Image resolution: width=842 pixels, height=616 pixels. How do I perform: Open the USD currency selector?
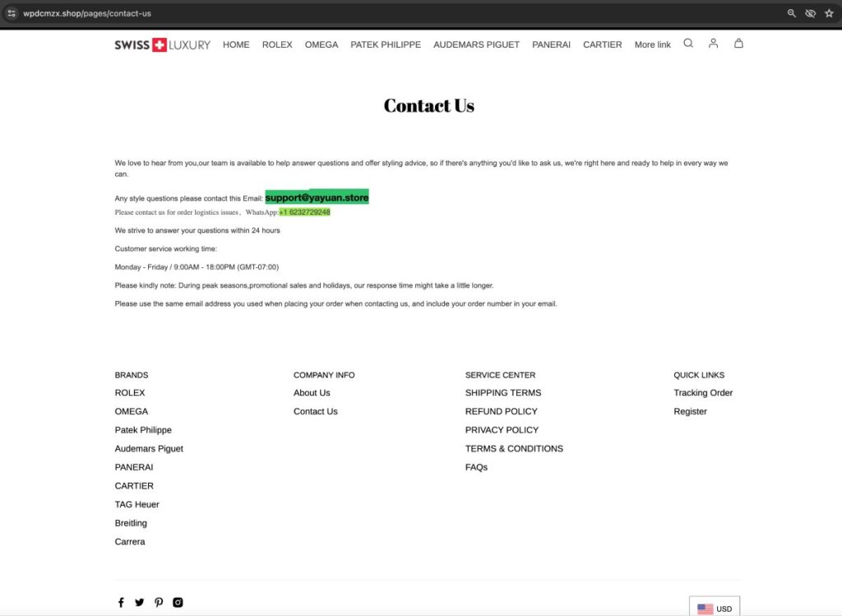tap(715, 607)
